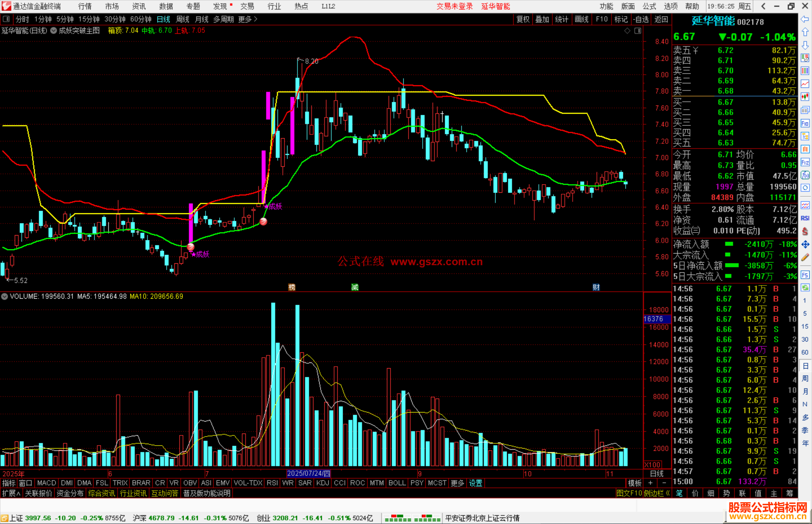Screen dimensions: 812x524
Task: Click the left arrow back icon in sidebar
Action: [x=805, y=19]
